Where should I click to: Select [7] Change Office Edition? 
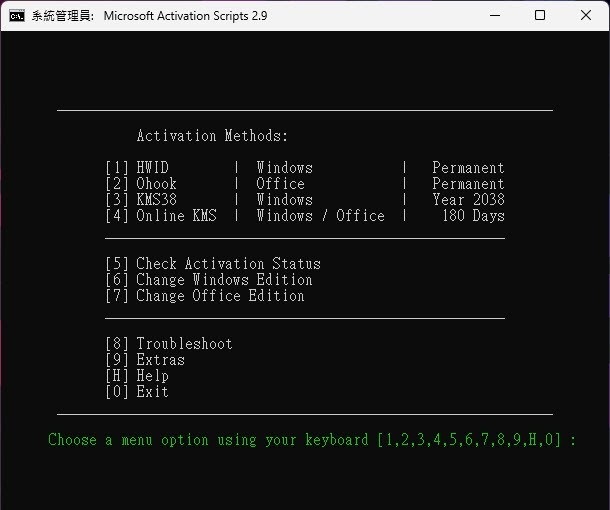[205, 296]
